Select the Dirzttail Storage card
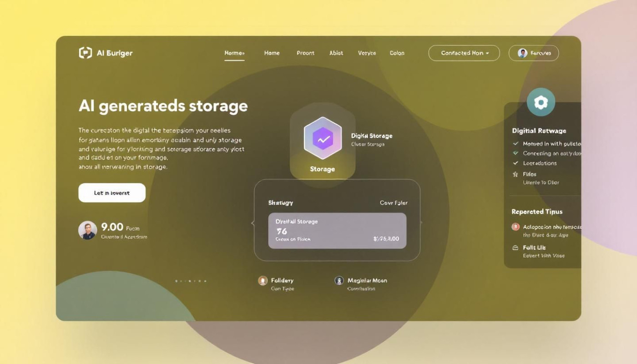Image resolution: width=637 pixels, height=364 pixels. pyautogui.click(x=337, y=231)
